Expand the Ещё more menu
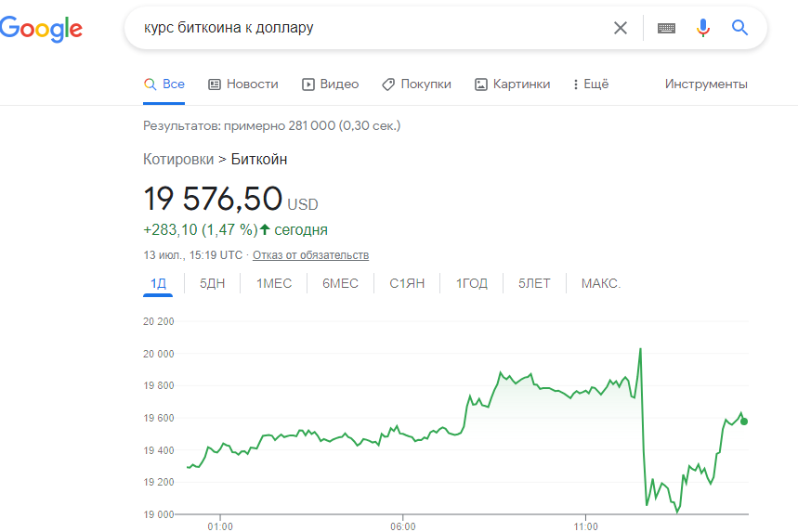This screenshot has height=532, width=798. tap(591, 84)
